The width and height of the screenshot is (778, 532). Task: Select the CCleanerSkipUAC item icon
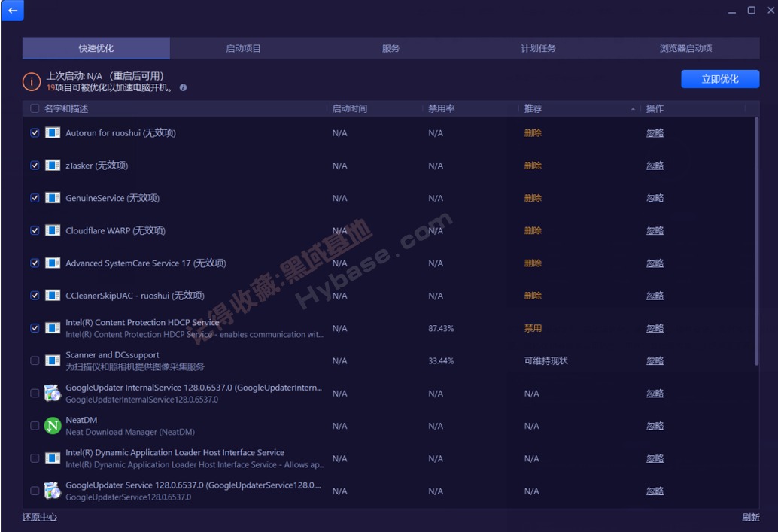click(53, 295)
